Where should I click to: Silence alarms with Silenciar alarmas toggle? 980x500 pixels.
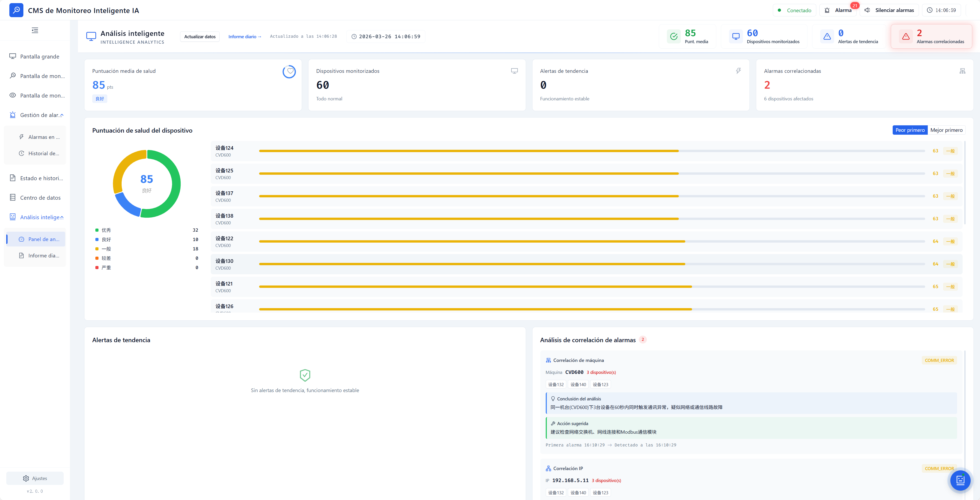[x=890, y=10]
